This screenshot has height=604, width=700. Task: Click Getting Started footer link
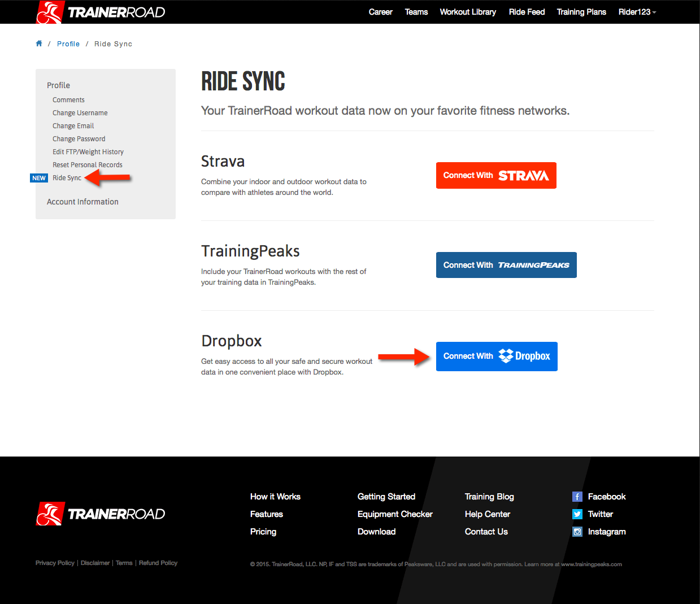tap(386, 497)
